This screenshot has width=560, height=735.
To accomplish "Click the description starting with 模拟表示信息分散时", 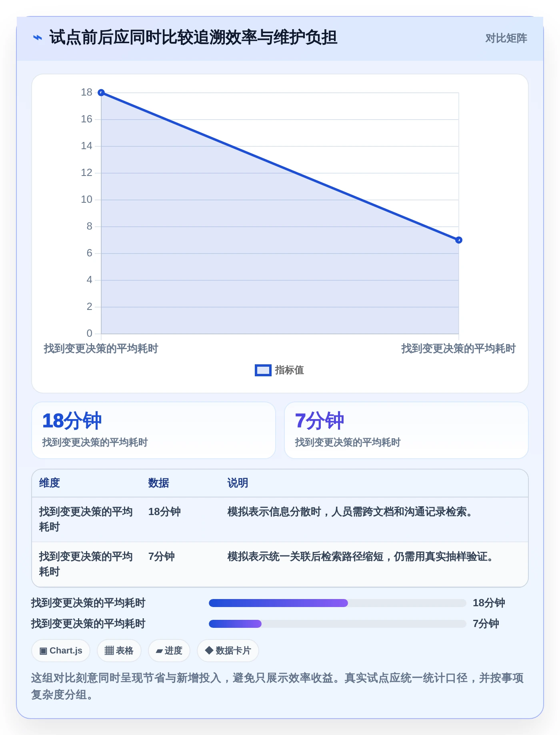I will [350, 512].
